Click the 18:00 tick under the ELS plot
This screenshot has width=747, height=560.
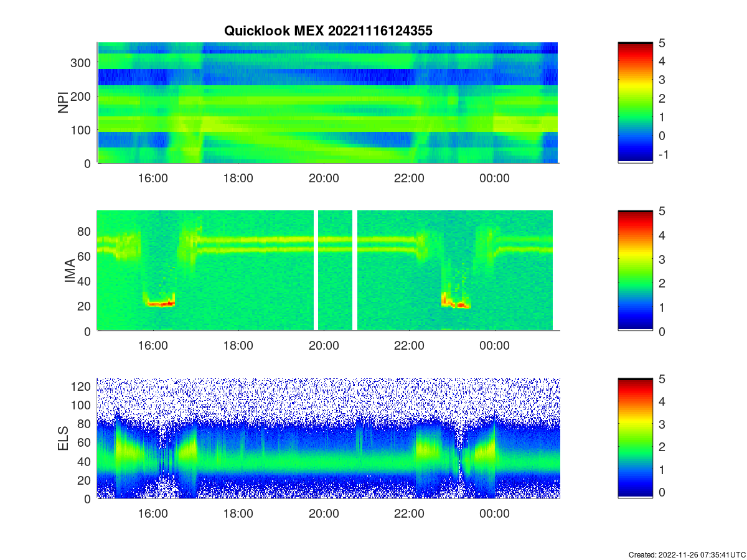coord(238,514)
